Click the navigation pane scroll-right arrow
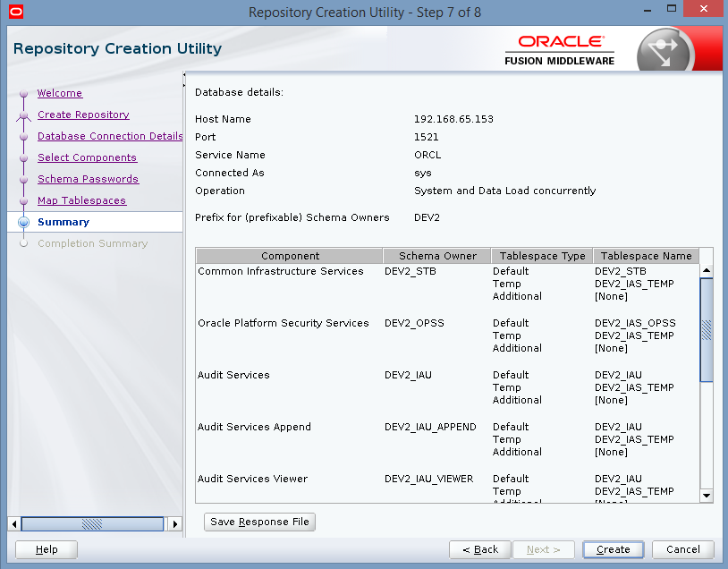This screenshot has width=728, height=569. (x=175, y=524)
